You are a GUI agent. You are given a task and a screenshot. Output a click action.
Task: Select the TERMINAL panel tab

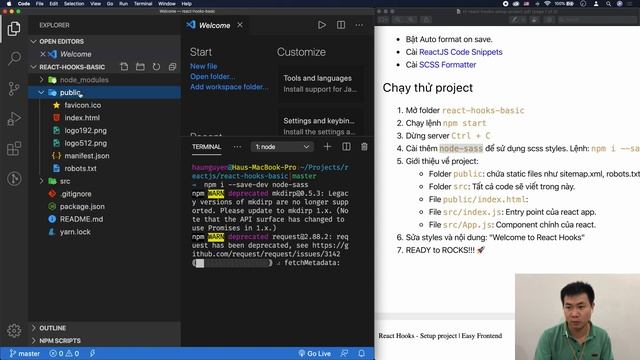click(x=207, y=147)
